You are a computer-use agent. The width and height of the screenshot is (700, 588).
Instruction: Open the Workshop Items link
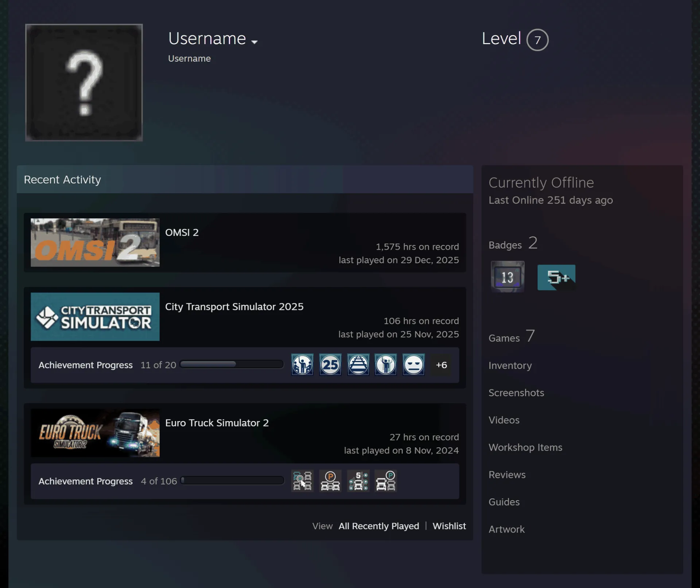pyautogui.click(x=525, y=447)
